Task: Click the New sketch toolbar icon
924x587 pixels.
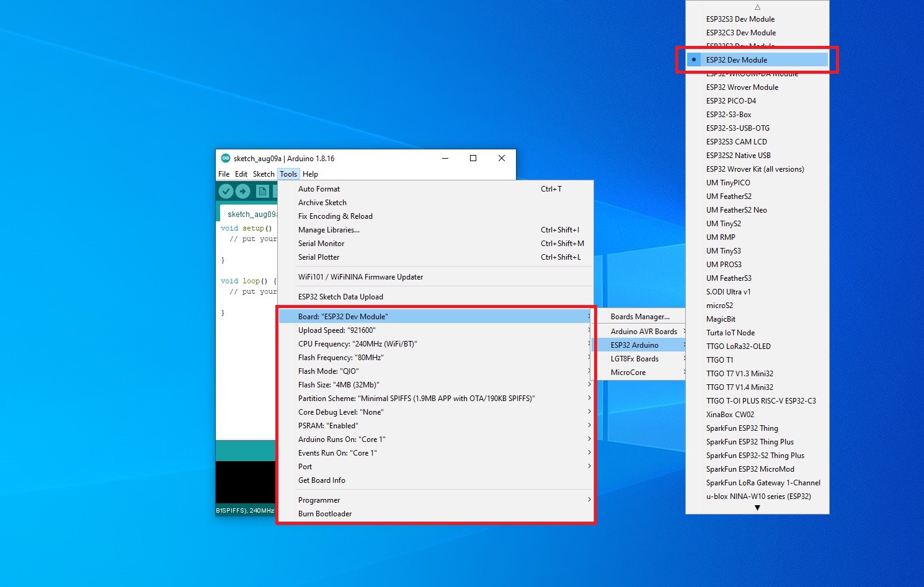Action: tap(262, 192)
